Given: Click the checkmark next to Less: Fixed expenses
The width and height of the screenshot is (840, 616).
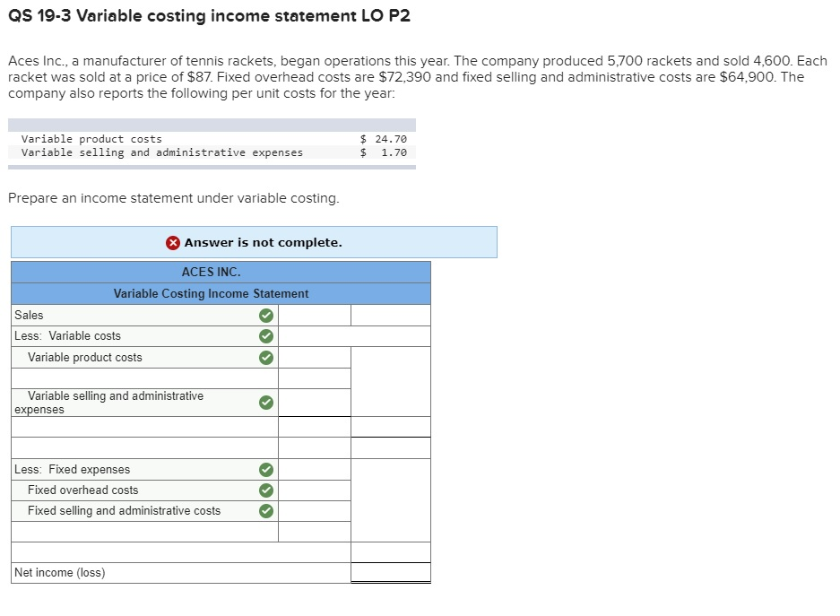Looking at the screenshot, I should pyautogui.click(x=265, y=469).
